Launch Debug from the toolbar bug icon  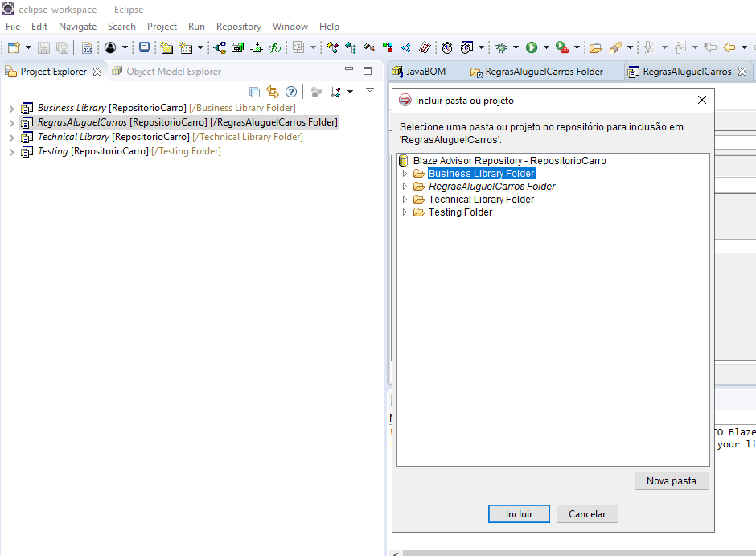(501, 48)
